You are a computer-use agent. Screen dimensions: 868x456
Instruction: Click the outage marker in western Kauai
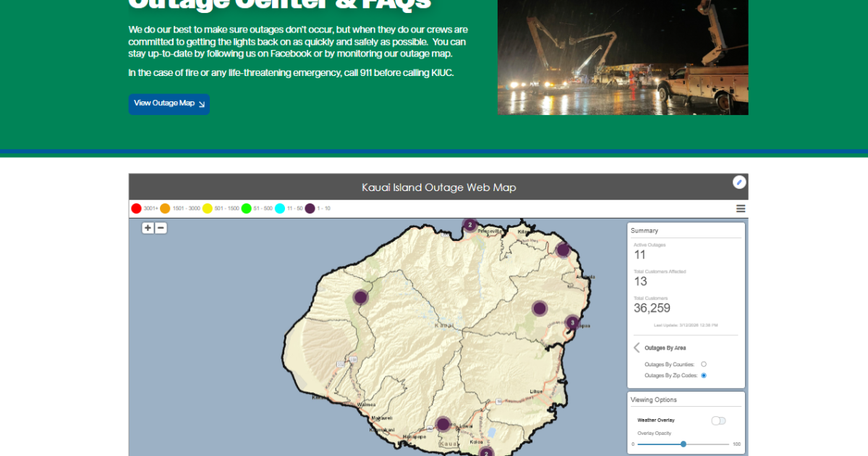pyautogui.click(x=359, y=297)
